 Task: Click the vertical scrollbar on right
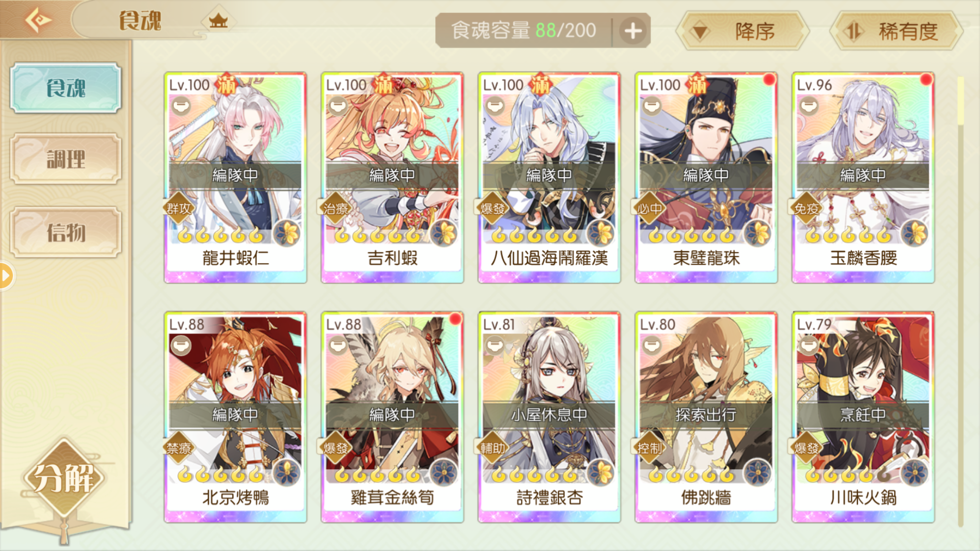point(960,301)
